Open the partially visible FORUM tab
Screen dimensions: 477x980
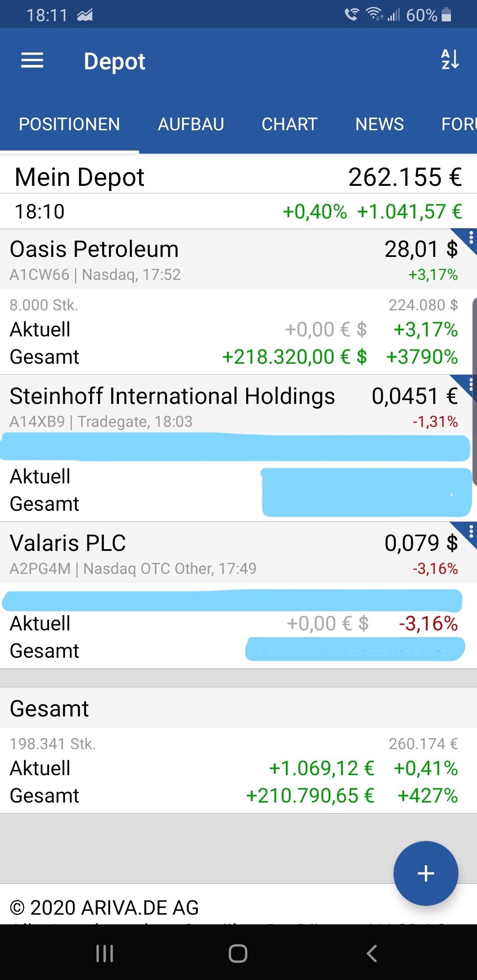click(459, 124)
